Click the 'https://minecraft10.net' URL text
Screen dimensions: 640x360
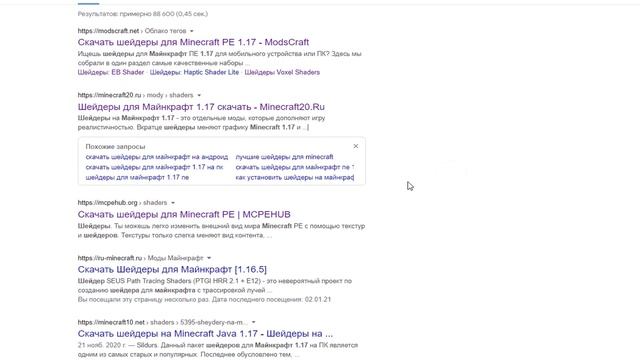point(111,322)
